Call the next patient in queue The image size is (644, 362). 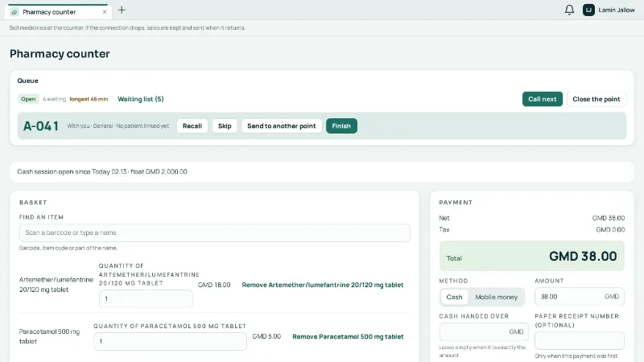coord(542,99)
